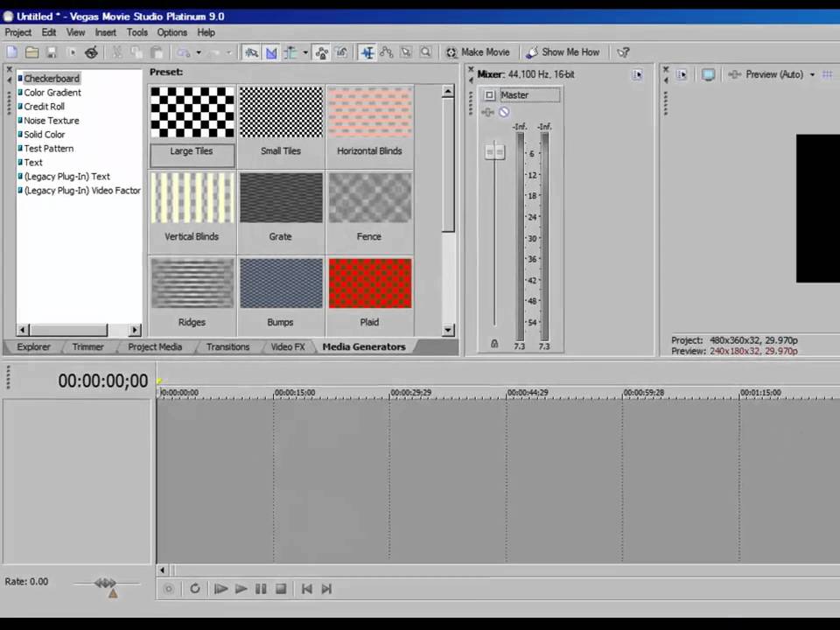Click the Paste clipboard icon

[x=157, y=52]
